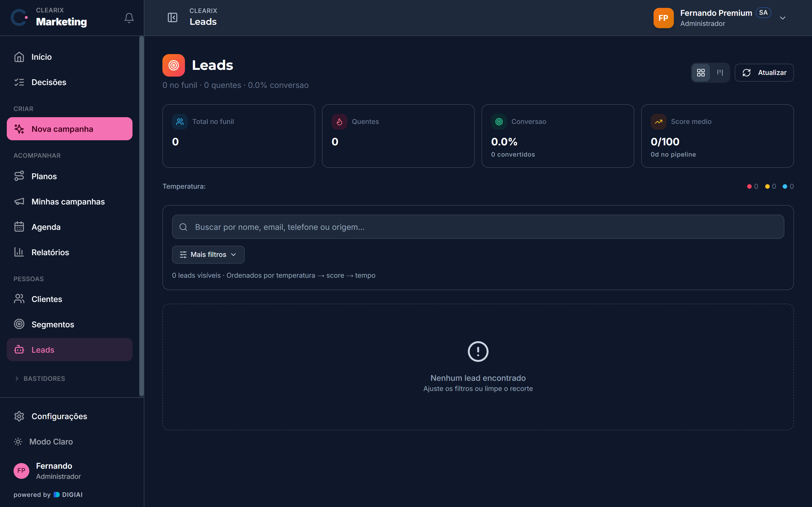
Task: Click the Conversao target icon
Action: pyautogui.click(x=499, y=122)
